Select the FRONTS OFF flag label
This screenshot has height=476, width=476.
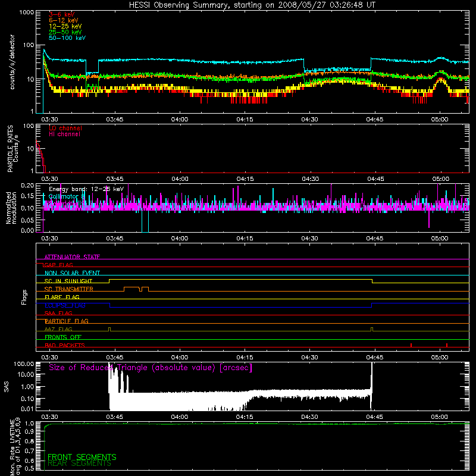(63, 337)
